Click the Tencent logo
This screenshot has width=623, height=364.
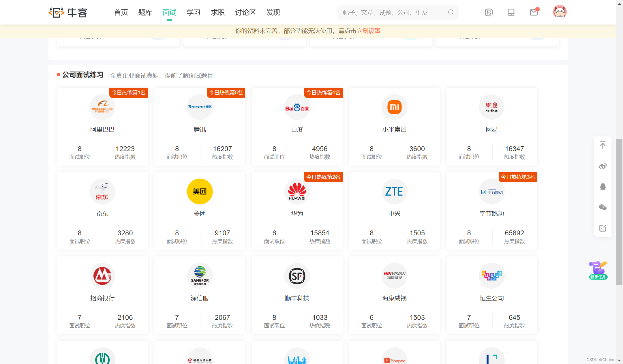point(200,107)
